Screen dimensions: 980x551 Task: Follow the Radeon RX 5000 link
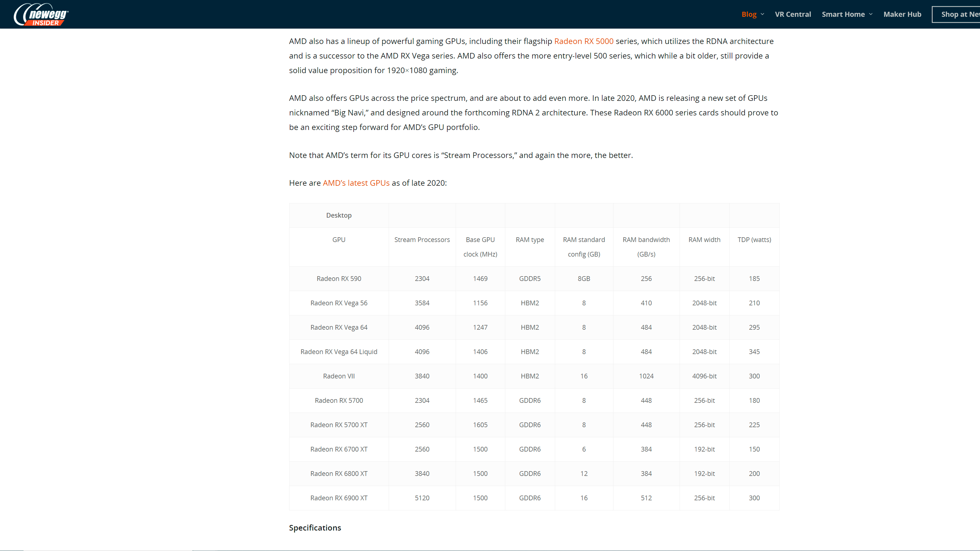(583, 41)
